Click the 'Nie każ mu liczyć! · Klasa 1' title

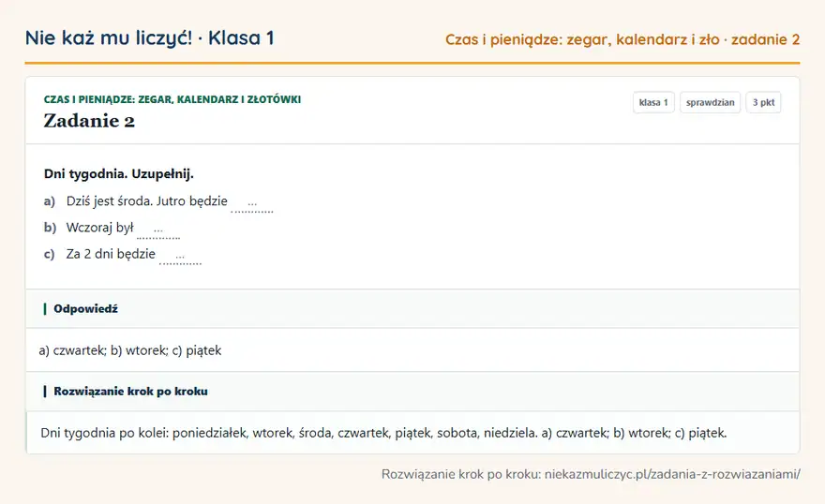pos(149,37)
